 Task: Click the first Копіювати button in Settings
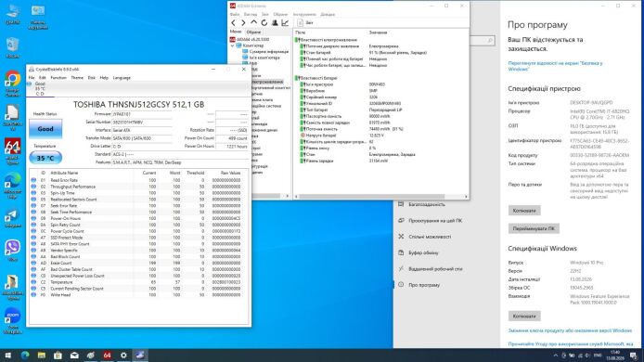[524, 211]
